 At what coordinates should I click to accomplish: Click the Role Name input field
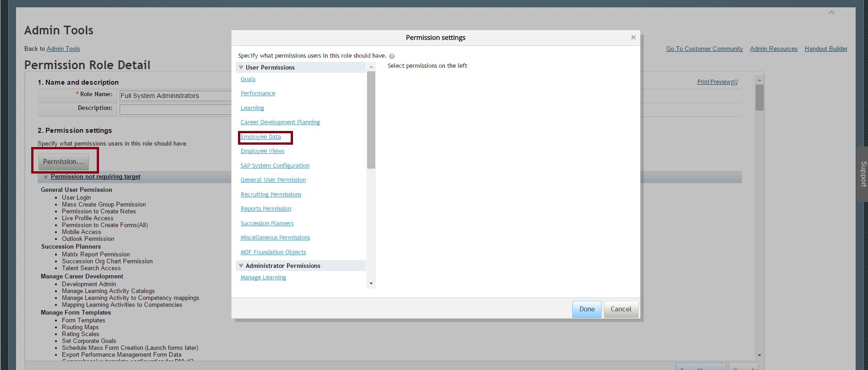tap(175, 96)
